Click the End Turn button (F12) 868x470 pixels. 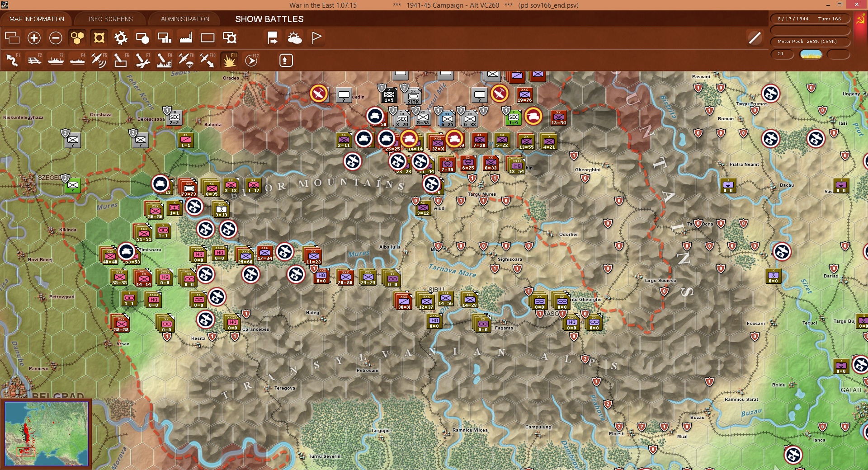[x=251, y=60]
